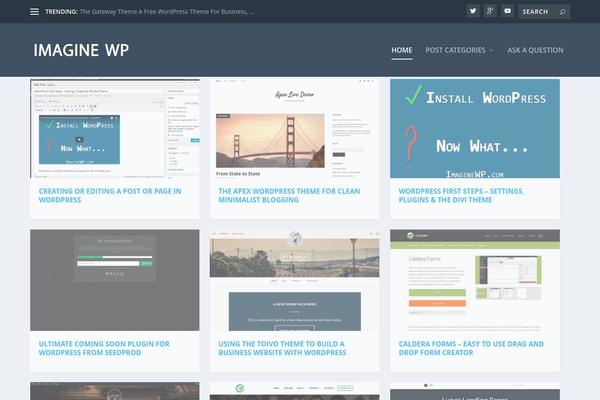Open the bottom-row green logo site thumbnail
Image resolution: width=600 pixels, height=400 pixels.
[295, 391]
